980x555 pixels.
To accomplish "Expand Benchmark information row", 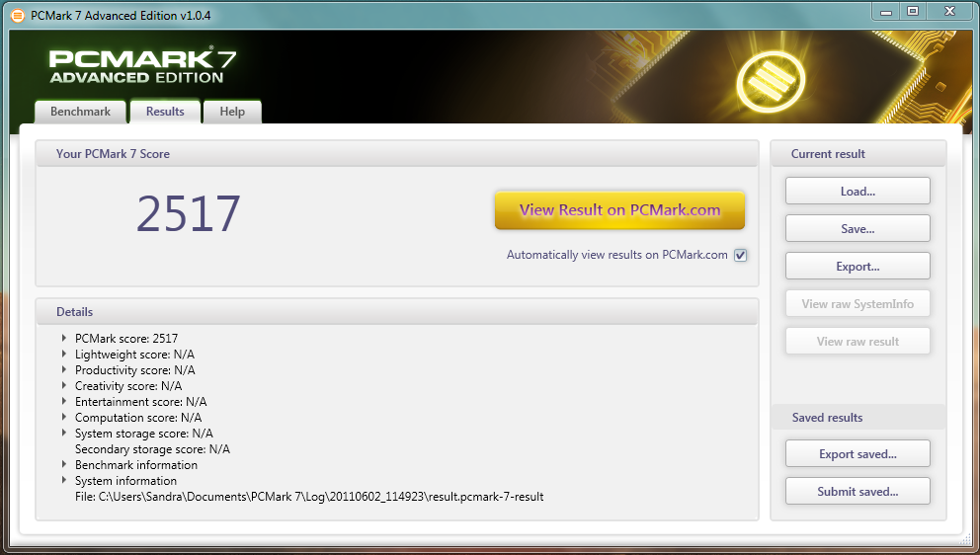I will pos(64,464).
